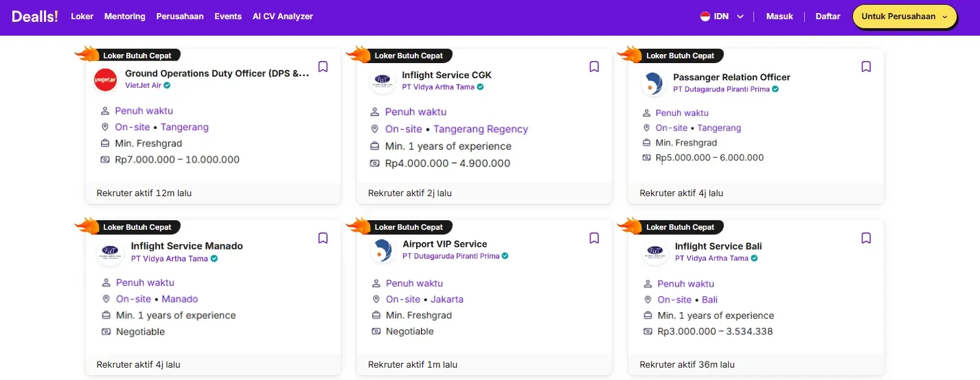
Task: Open the Inflight Service Manado job title
Action: pyautogui.click(x=187, y=246)
